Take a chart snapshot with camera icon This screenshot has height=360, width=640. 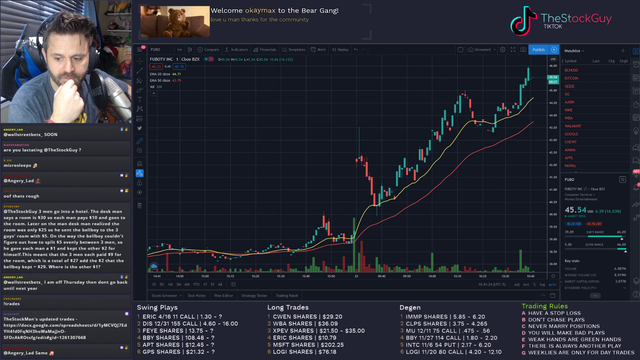coord(523,49)
